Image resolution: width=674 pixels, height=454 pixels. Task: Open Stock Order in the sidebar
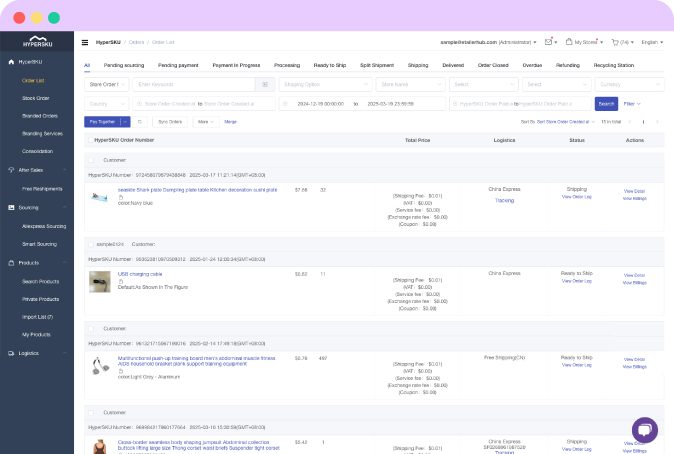[37, 98]
